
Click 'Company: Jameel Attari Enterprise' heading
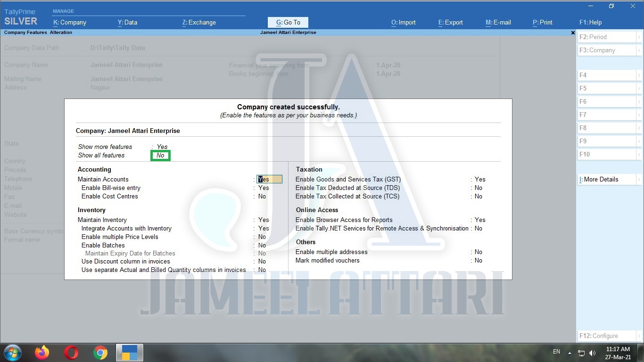pos(128,131)
